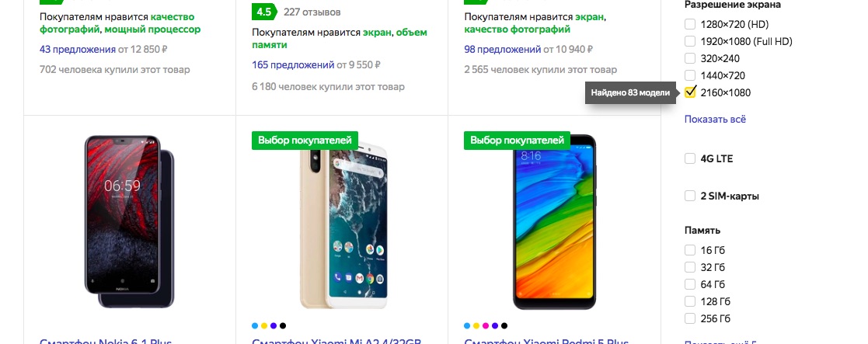Select the yellow color dot under Xiaomi Mi A2
The image size is (868, 344).
[264, 325]
